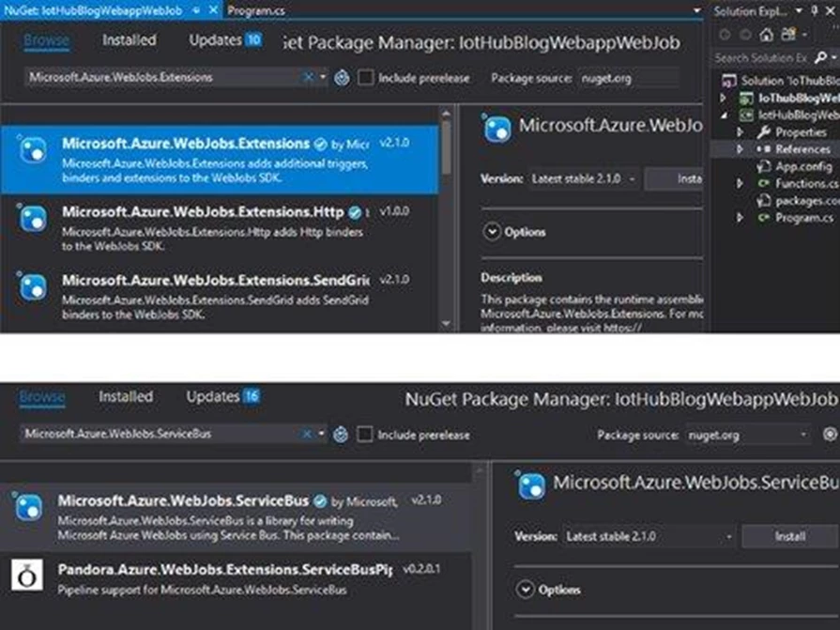The width and height of the screenshot is (840, 630).
Task: Click the Home icon in Solution Explorer toolbar
Action: pos(767,35)
